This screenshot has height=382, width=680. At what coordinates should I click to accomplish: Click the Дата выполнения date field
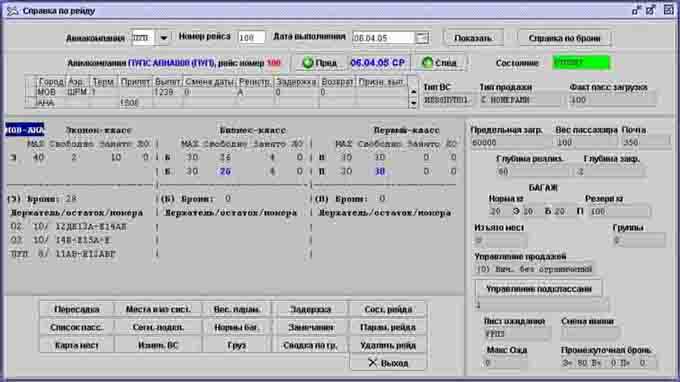point(383,38)
